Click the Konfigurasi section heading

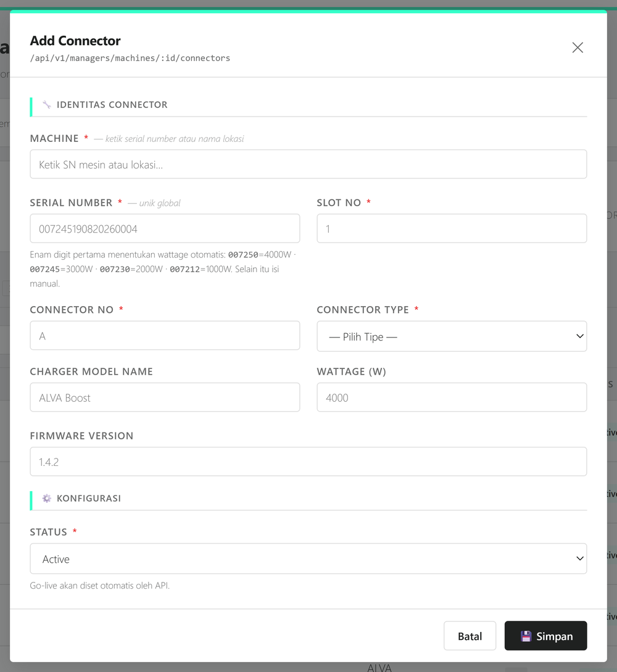[x=89, y=498]
